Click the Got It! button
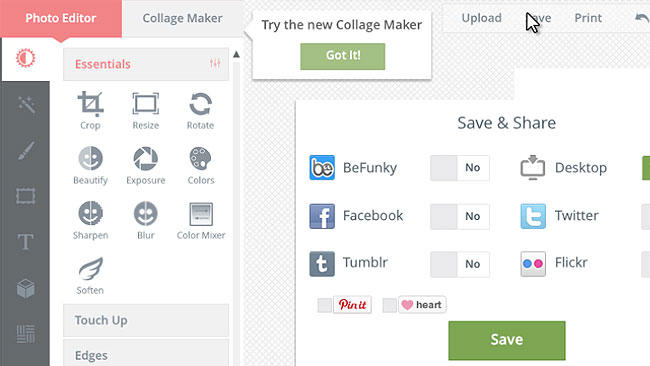This screenshot has width=650, height=366. (x=343, y=56)
